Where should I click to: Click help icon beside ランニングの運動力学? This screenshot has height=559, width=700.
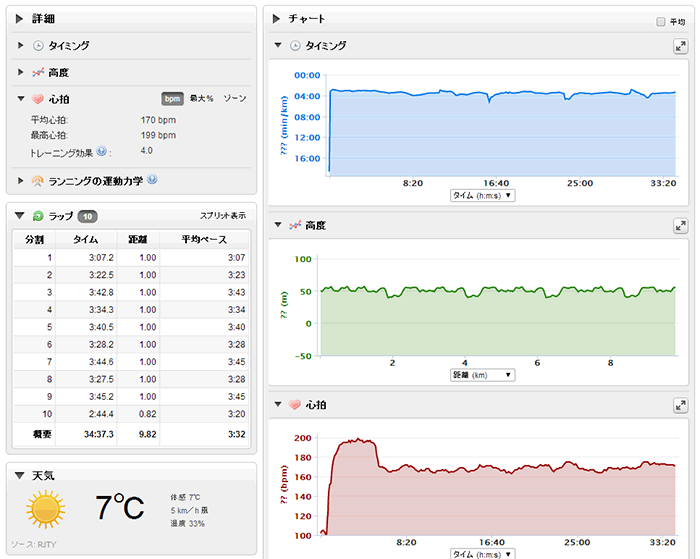152,180
